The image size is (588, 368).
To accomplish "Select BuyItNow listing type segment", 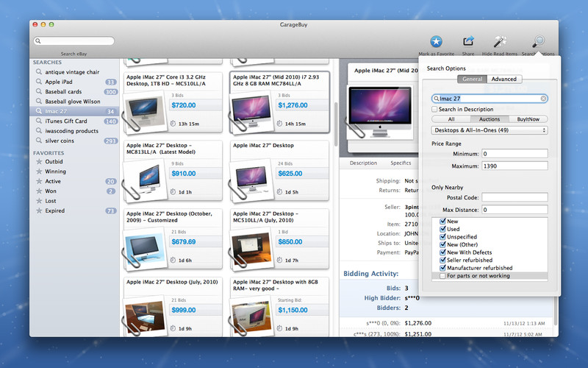I will [528, 119].
